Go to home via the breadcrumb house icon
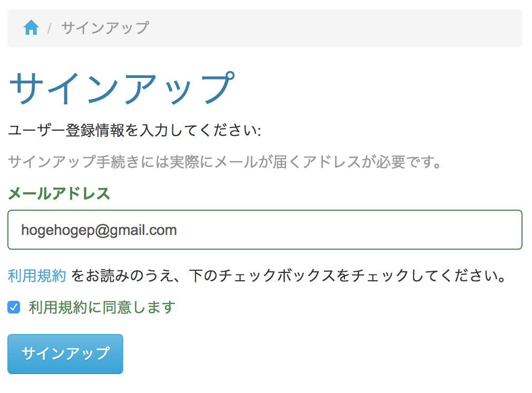532x393 pixels. (x=31, y=27)
